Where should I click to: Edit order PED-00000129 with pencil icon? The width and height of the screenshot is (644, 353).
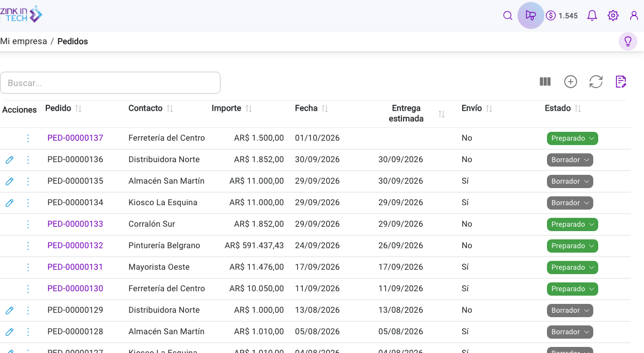9,311
